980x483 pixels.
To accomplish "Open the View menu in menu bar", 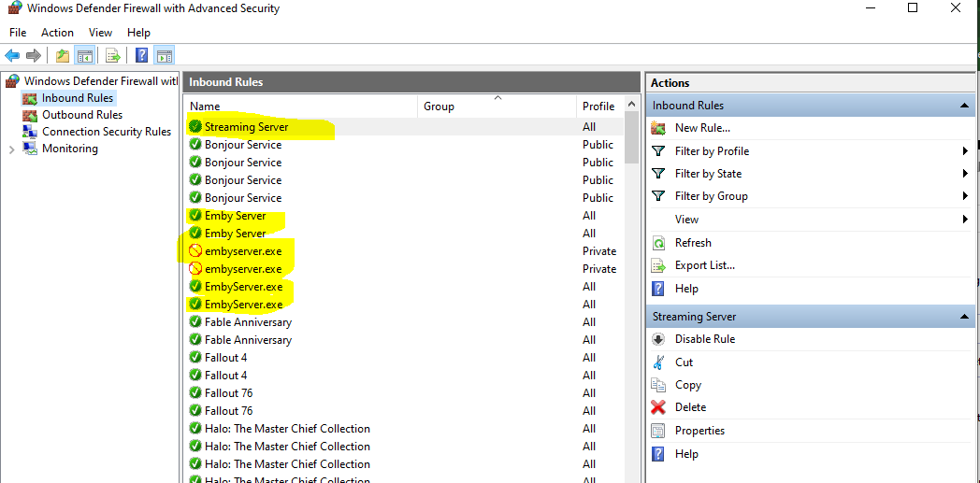I will point(100,33).
